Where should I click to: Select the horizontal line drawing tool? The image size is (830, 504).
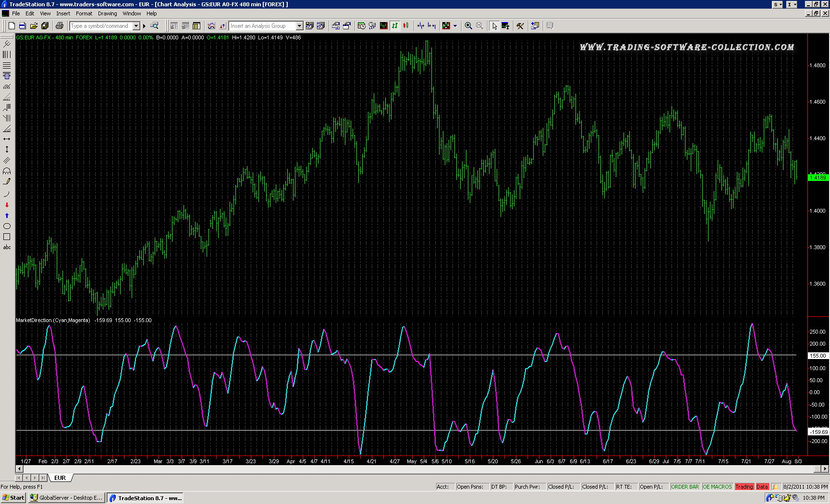click(7, 139)
